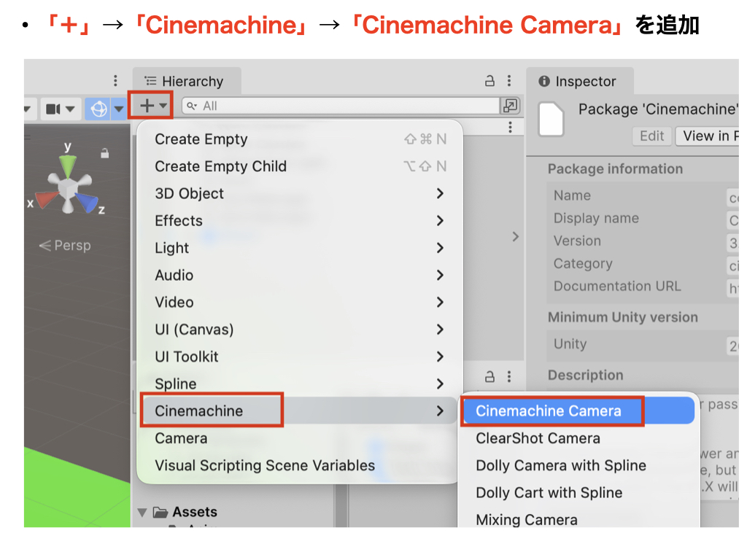Image resolution: width=747 pixels, height=560 pixels.
Task: Click the green Y axis cone
Action: [68, 166]
